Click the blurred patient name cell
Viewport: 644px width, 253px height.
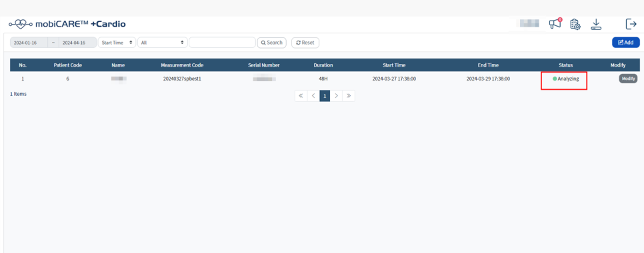tap(119, 79)
